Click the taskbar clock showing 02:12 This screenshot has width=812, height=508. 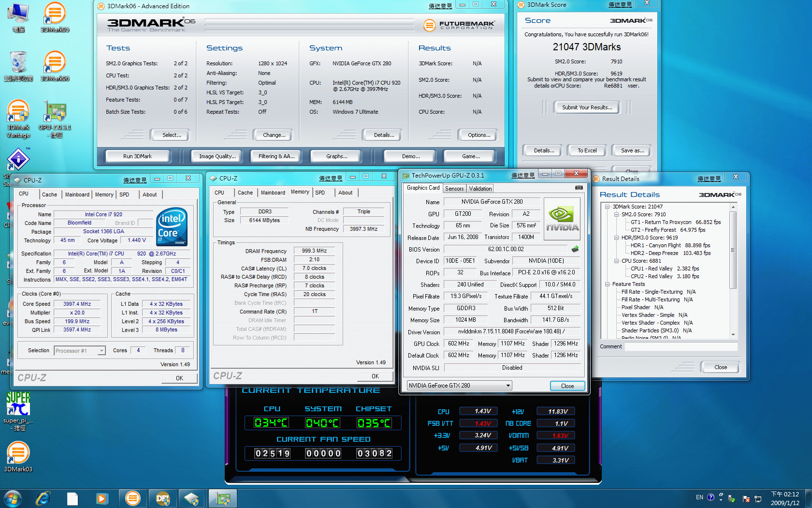pos(785,498)
